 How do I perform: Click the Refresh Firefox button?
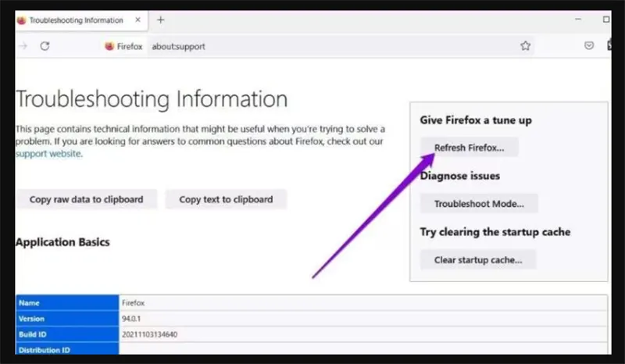coord(470,148)
